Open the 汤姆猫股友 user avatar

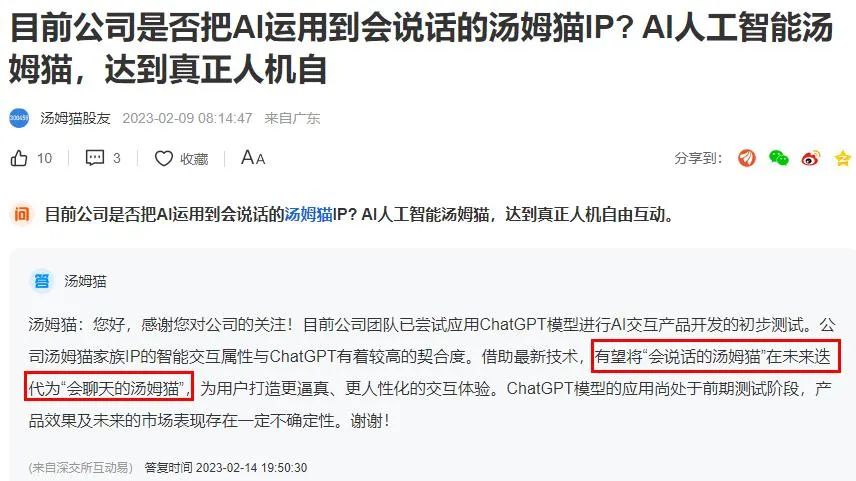point(19,118)
